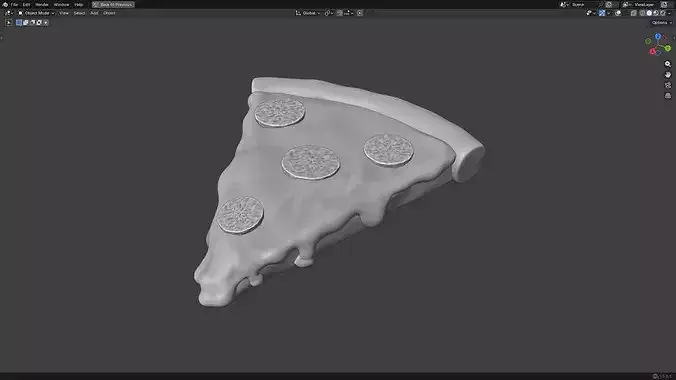
Task: Toggle the camera view icon
Action: click(668, 85)
